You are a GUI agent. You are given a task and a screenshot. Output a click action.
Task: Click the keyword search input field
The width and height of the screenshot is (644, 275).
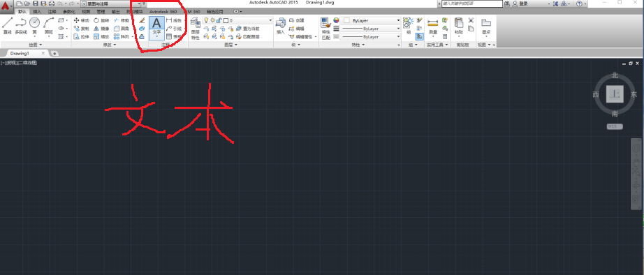coord(472,3)
